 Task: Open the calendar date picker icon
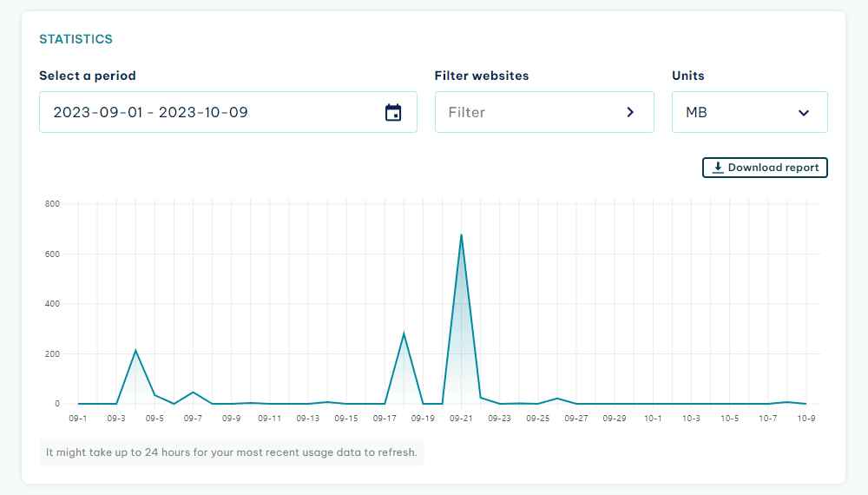pyautogui.click(x=393, y=112)
